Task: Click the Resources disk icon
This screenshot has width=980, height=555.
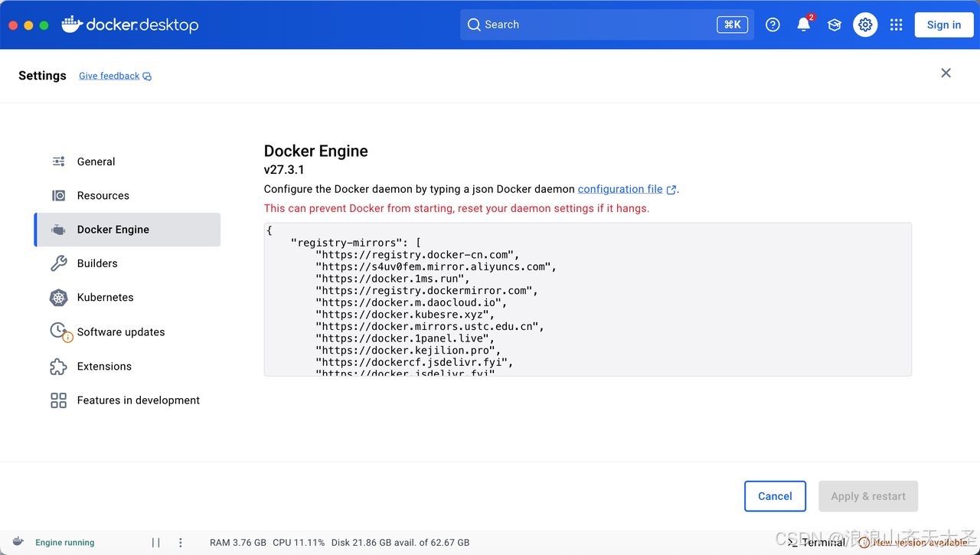Action: 59,195
